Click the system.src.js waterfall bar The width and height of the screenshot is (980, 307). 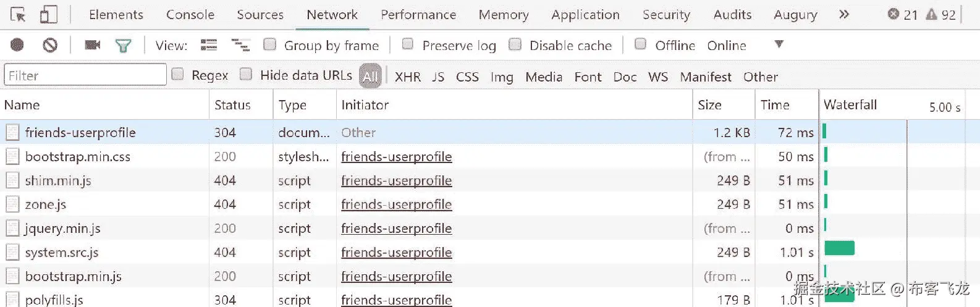coord(839,248)
